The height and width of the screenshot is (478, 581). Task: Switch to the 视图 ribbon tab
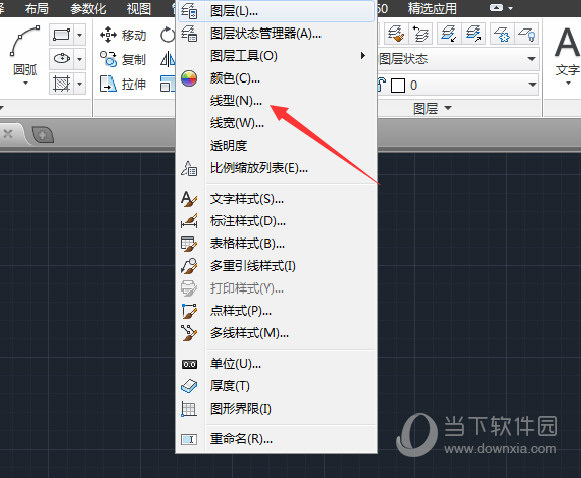click(x=139, y=8)
